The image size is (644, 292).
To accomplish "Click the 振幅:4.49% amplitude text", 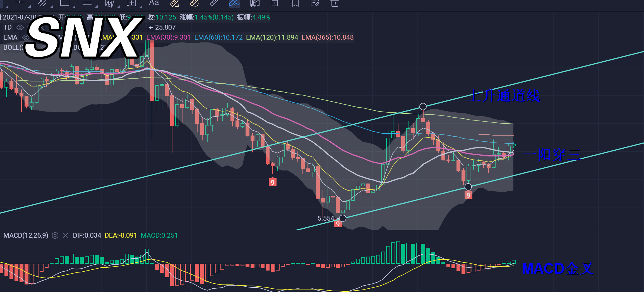I will [254, 17].
